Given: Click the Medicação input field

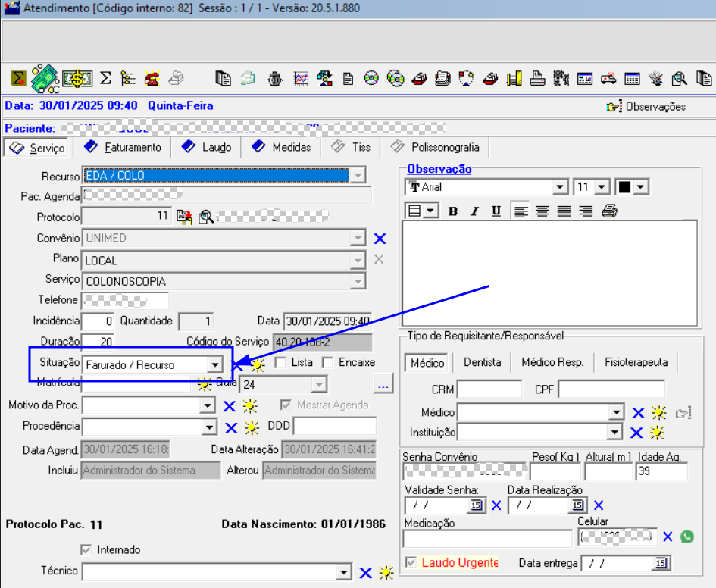Looking at the screenshot, I should coord(488,538).
